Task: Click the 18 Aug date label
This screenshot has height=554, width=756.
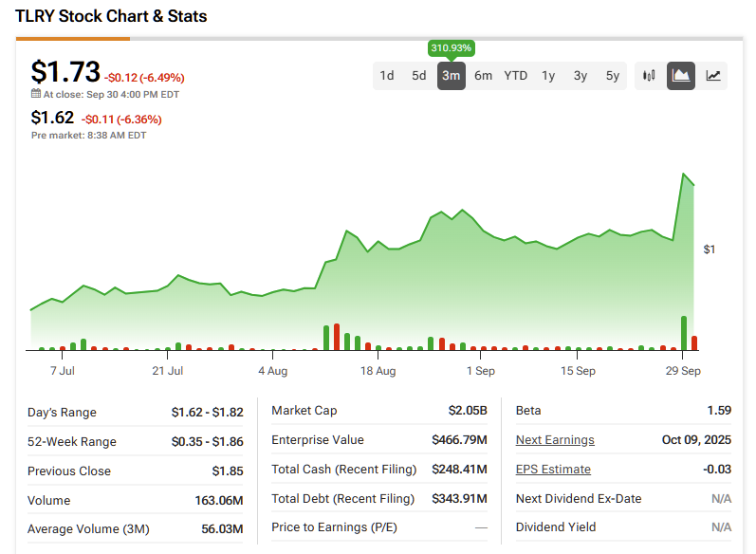Action: click(x=378, y=371)
